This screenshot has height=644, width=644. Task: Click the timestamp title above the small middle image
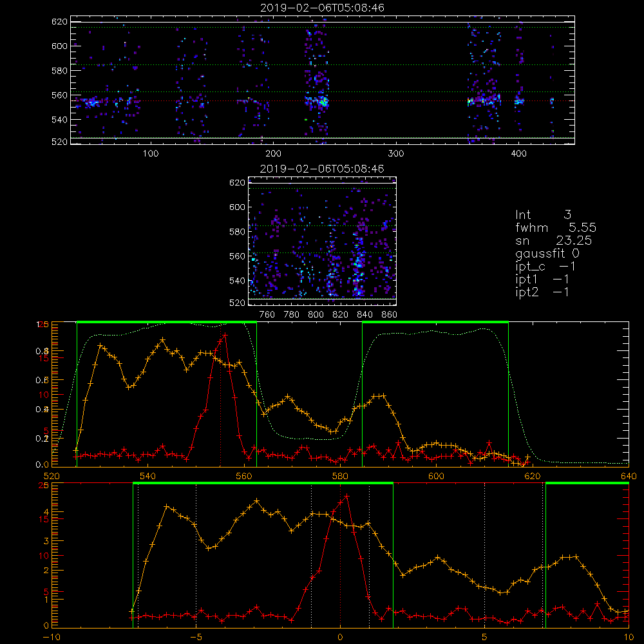(323, 169)
